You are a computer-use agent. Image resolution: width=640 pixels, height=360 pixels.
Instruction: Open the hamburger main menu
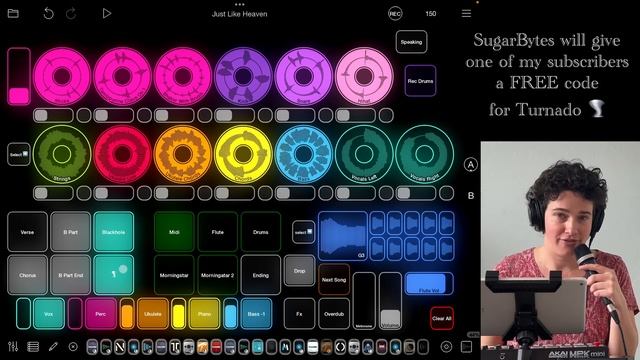466,13
